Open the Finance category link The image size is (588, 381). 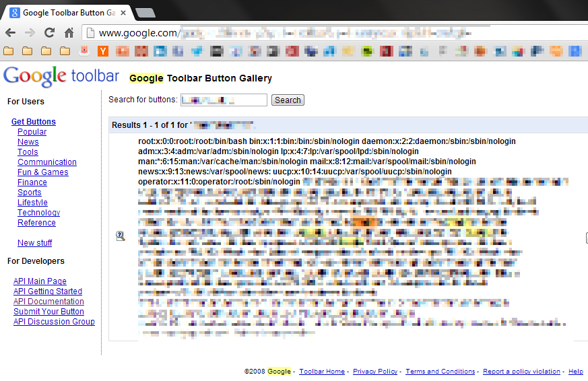pos(32,182)
